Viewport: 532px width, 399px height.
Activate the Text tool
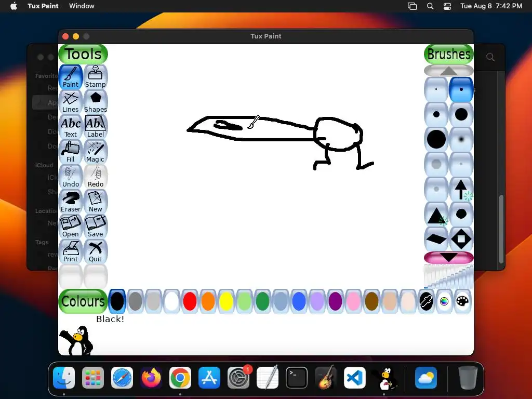pyautogui.click(x=71, y=127)
